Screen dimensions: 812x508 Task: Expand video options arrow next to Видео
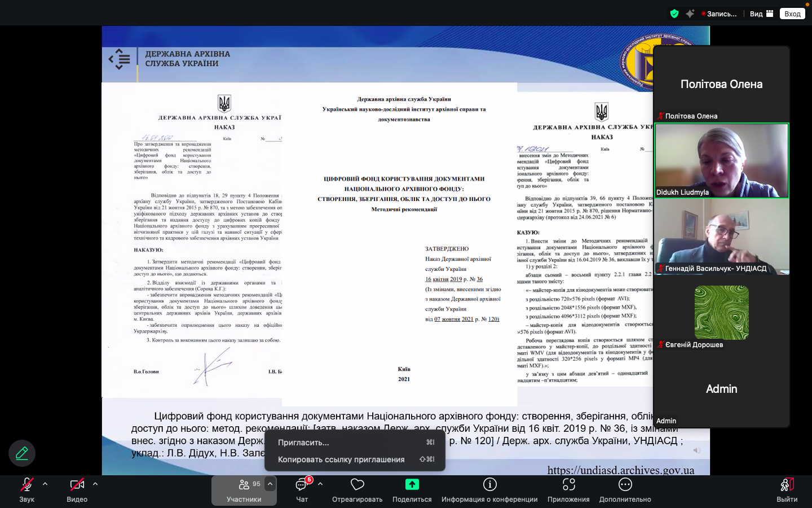(x=95, y=484)
